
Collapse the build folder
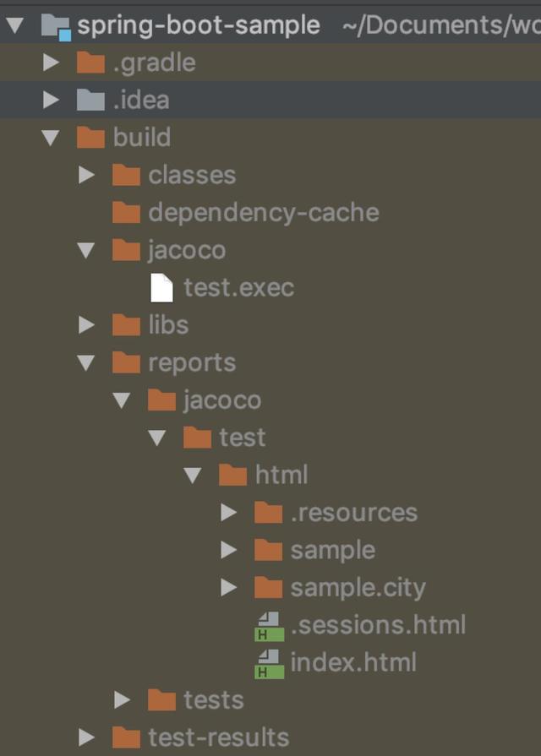point(51,137)
